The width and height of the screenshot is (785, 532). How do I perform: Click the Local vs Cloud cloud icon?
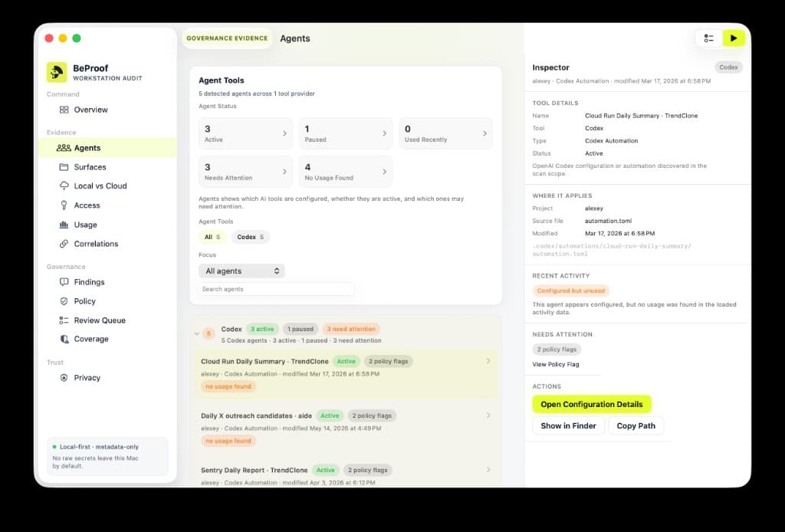coord(64,186)
